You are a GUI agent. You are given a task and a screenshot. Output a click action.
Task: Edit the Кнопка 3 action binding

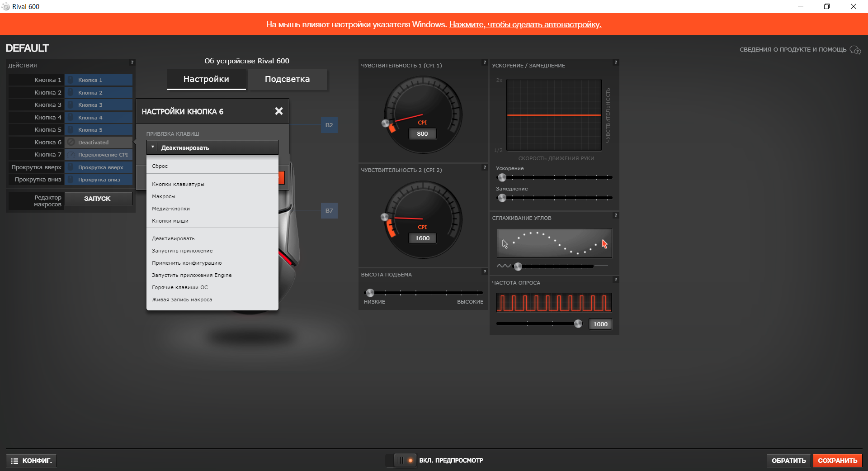point(99,105)
